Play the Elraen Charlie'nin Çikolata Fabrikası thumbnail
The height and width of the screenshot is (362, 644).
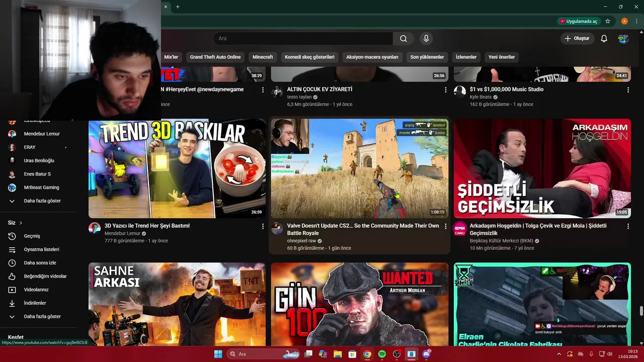click(x=542, y=304)
